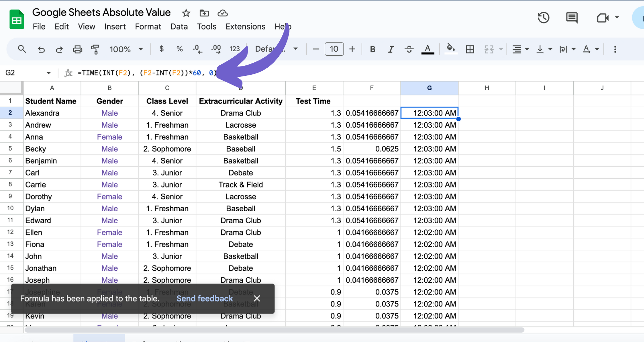Open the text color picker
The width and height of the screenshot is (644, 342).
(427, 49)
